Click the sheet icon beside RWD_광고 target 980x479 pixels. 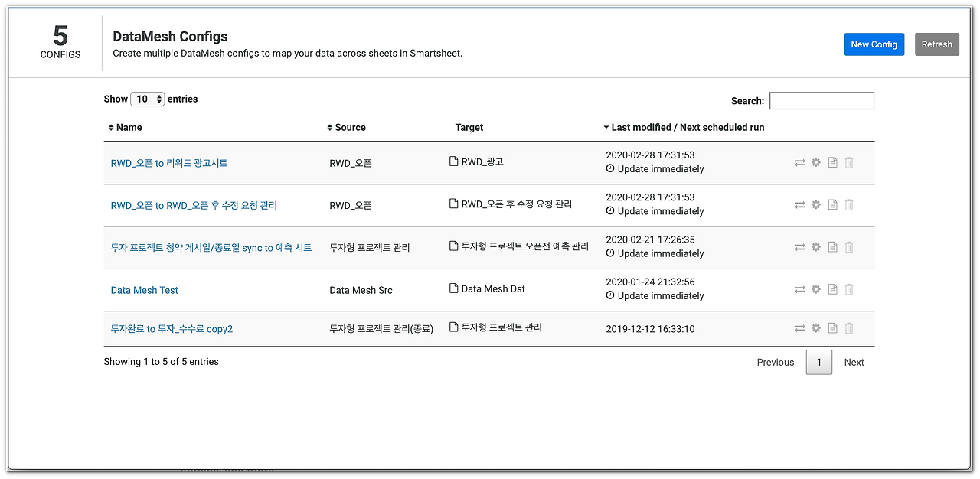pos(454,161)
